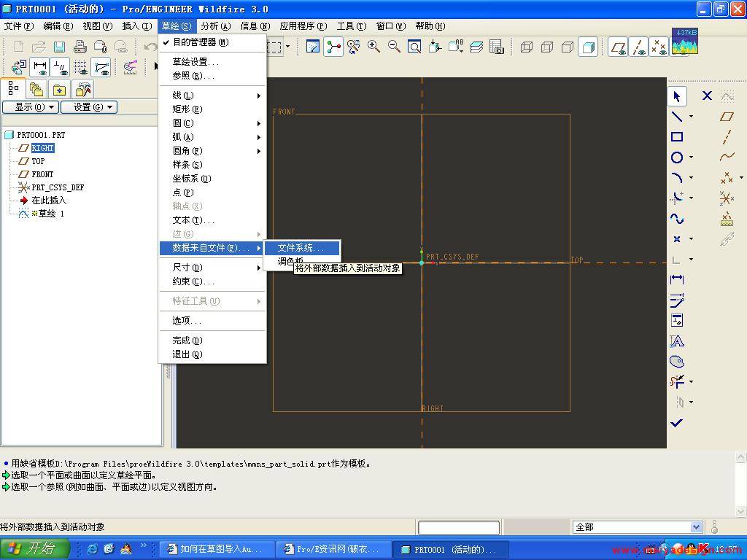
Task: Click the blue X to quit sketch
Action: tap(707, 96)
